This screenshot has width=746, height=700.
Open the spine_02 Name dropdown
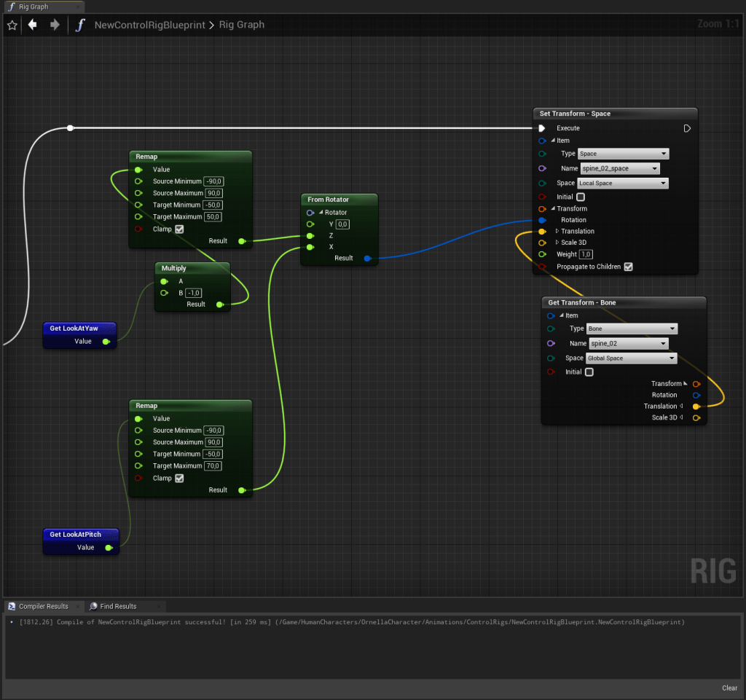pos(628,343)
